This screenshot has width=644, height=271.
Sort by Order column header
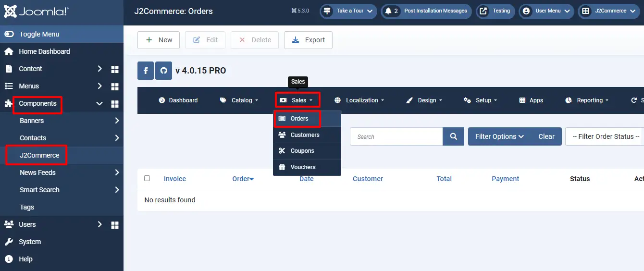point(243,179)
